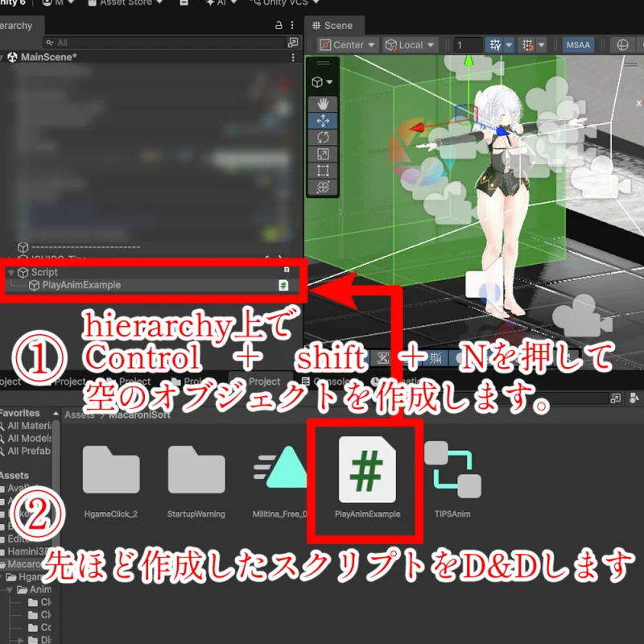
Task: Click the Hierarchy search field
Action: [164, 43]
